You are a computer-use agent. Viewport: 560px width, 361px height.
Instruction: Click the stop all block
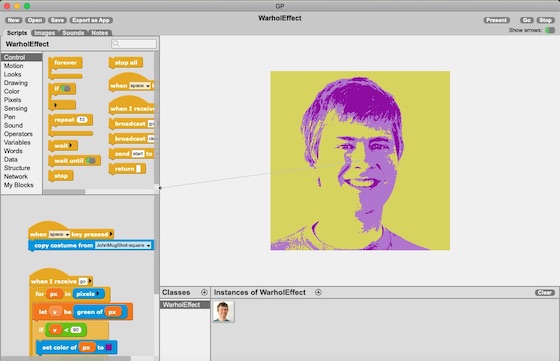click(126, 63)
